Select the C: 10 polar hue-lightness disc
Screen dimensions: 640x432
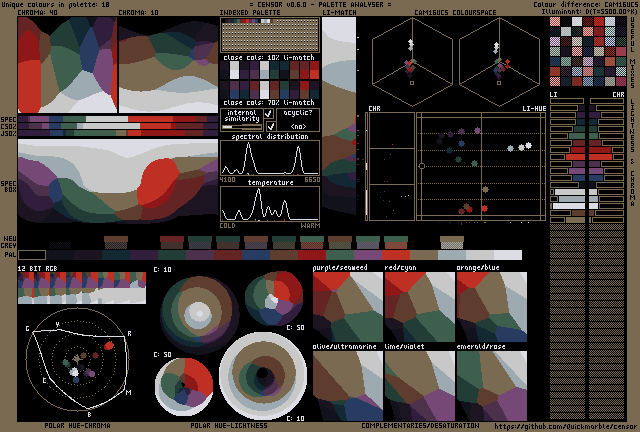[198, 311]
